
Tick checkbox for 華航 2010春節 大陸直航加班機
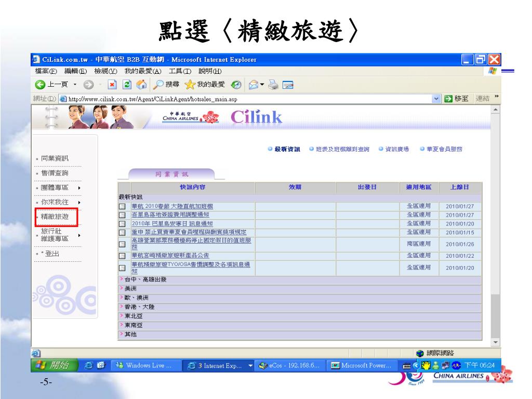(x=123, y=206)
